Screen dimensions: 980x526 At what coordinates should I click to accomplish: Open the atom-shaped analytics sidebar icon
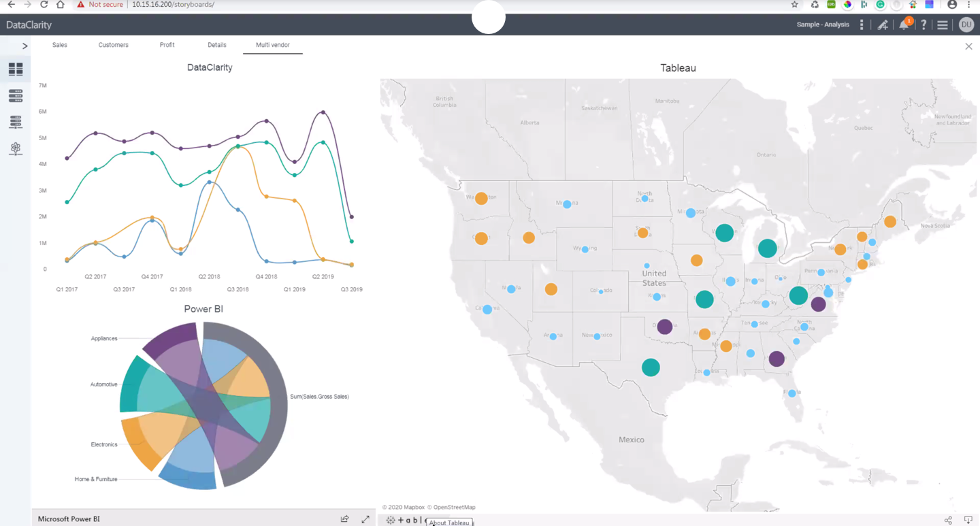coord(16,148)
